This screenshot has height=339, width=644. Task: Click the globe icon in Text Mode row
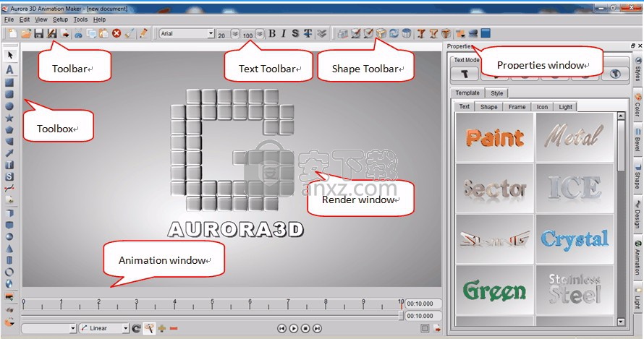615,74
